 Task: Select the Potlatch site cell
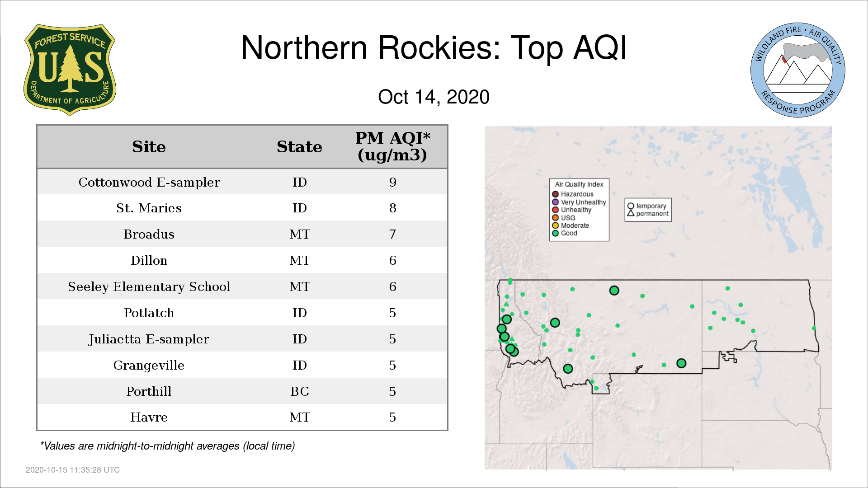(x=149, y=313)
